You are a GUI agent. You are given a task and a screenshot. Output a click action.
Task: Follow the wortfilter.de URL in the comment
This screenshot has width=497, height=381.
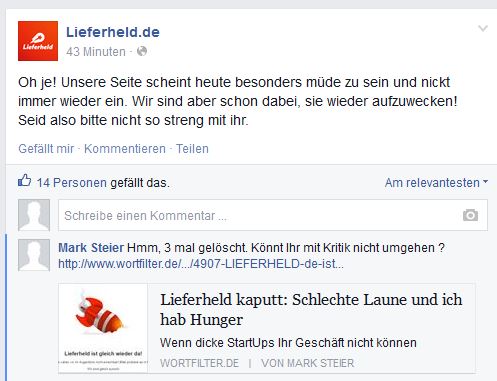pos(201,264)
